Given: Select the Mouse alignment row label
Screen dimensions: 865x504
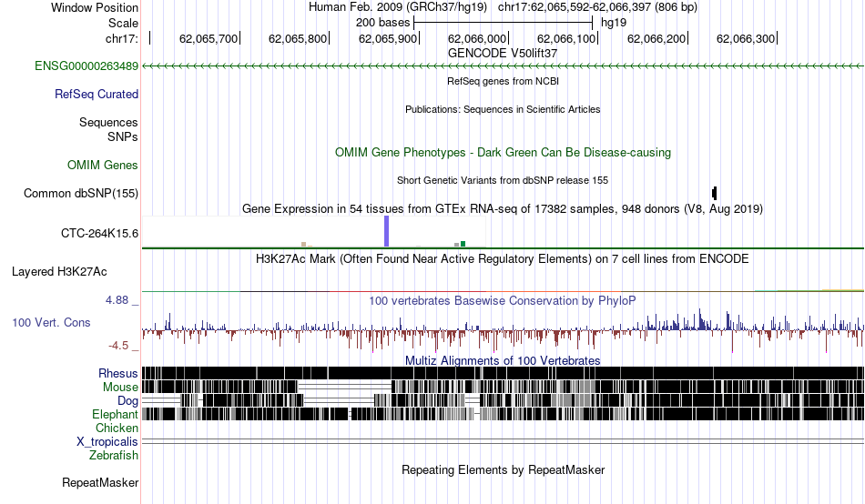Looking at the screenshot, I should tap(120, 388).
